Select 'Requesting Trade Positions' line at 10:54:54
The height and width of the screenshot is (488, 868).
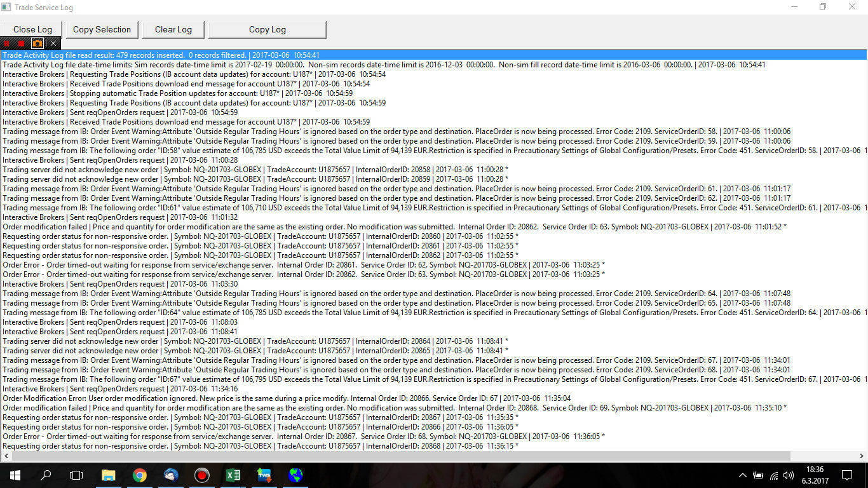(x=434, y=74)
